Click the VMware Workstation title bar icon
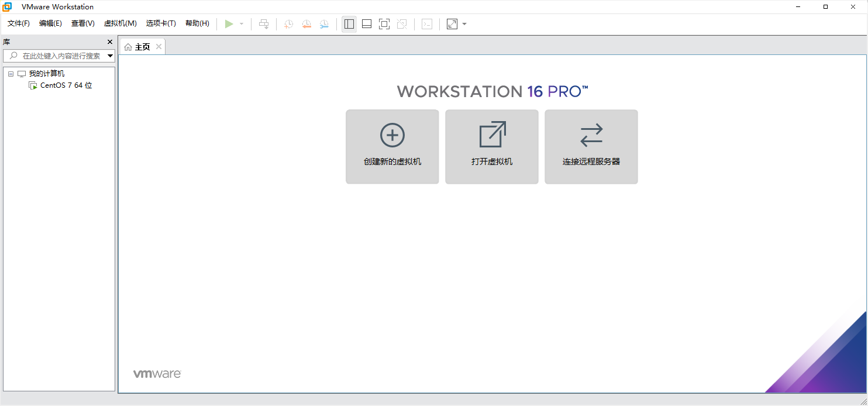The height and width of the screenshot is (406, 868). [7, 6]
